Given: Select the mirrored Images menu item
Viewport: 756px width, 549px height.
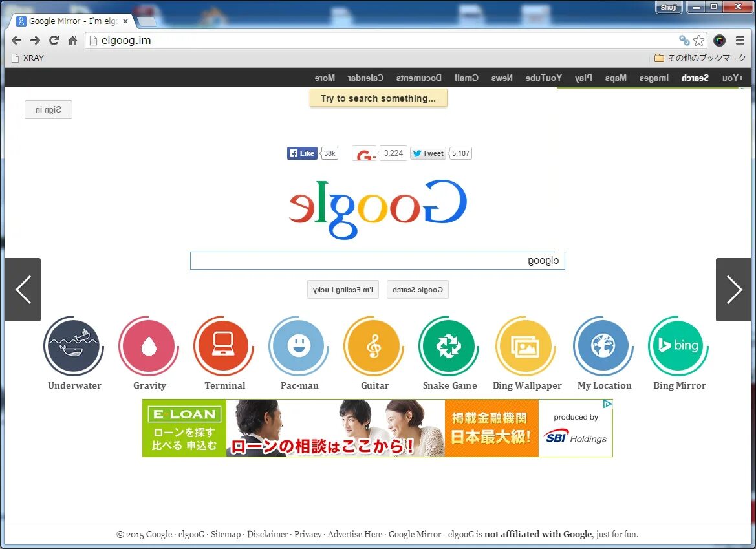Looking at the screenshot, I should (x=654, y=78).
